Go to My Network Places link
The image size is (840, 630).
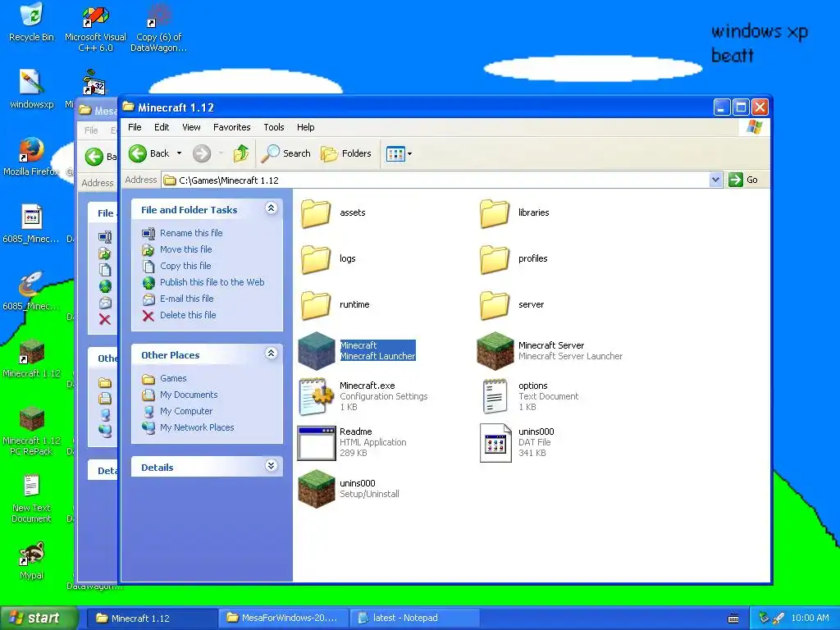(x=197, y=428)
